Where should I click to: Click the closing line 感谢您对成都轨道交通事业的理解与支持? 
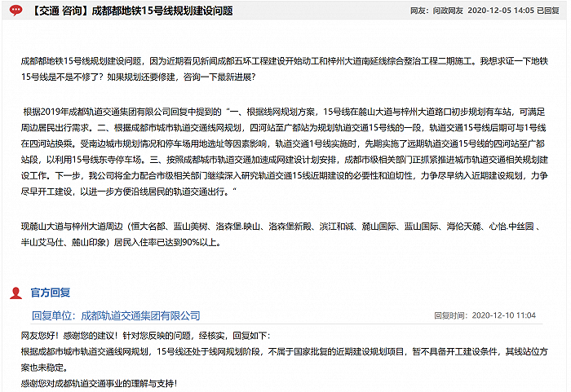pos(99,383)
